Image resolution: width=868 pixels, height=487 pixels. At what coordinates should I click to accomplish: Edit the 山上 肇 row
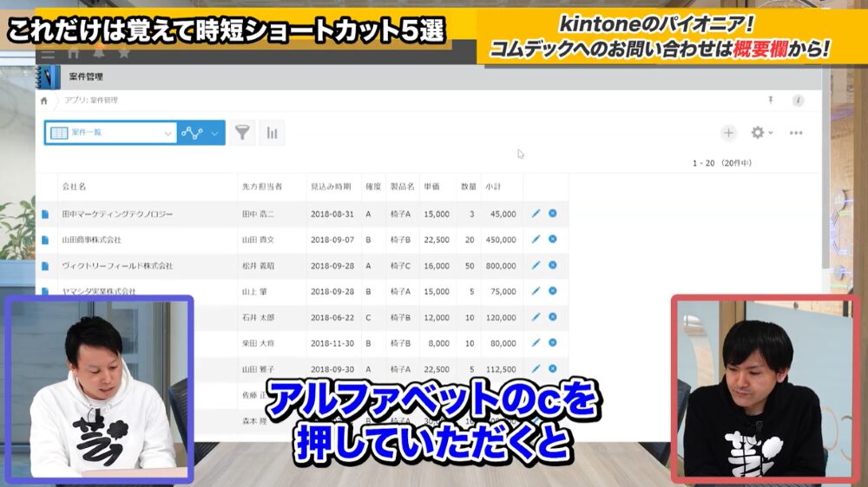pos(536,291)
